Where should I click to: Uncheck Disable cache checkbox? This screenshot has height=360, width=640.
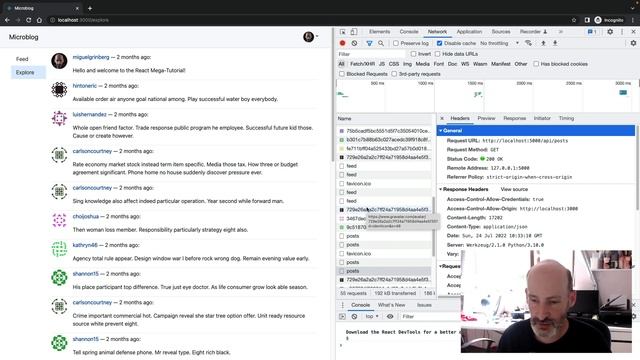[440, 43]
